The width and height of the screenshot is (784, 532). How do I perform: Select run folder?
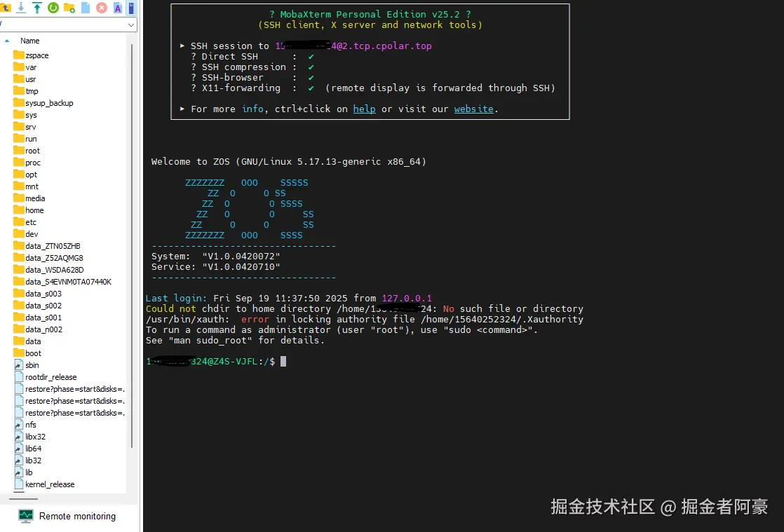[x=25, y=139]
